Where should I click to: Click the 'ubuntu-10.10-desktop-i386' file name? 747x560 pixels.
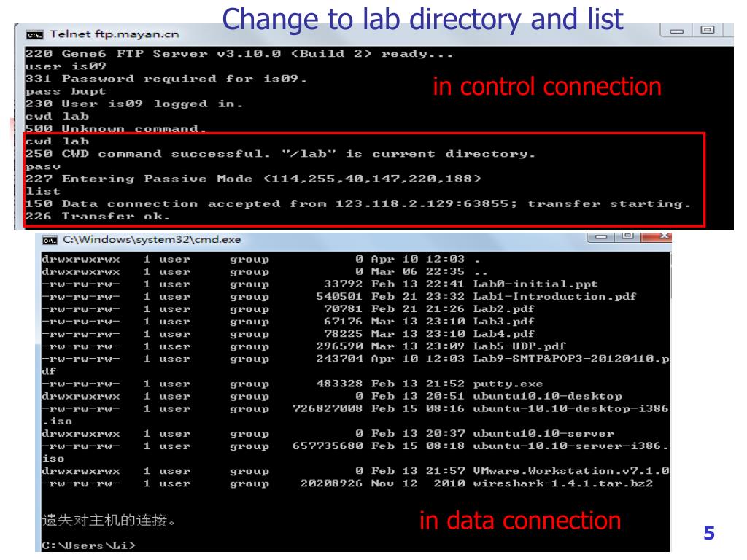(570, 408)
